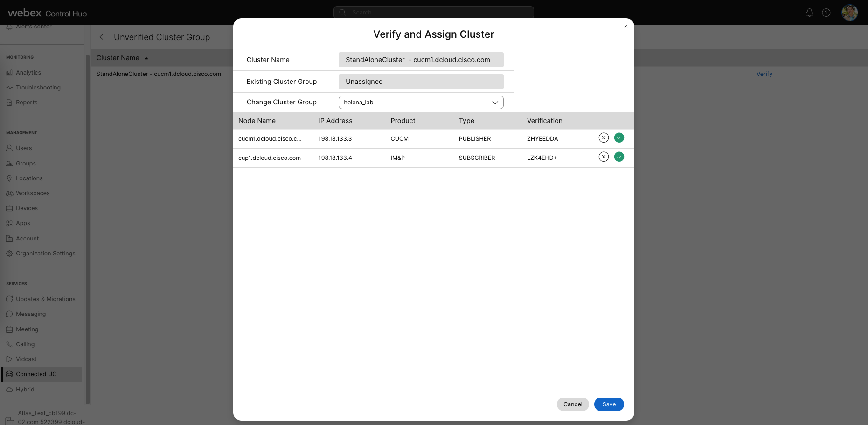Open Analytics in the sidebar
The image size is (868, 425).
(x=28, y=73)
